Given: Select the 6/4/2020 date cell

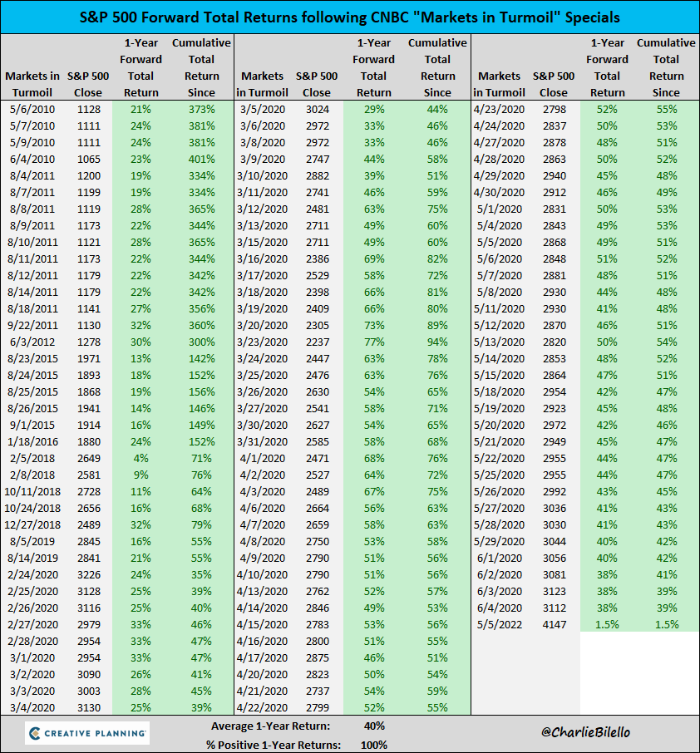Looking at the screenshot, I should (500, 608).
